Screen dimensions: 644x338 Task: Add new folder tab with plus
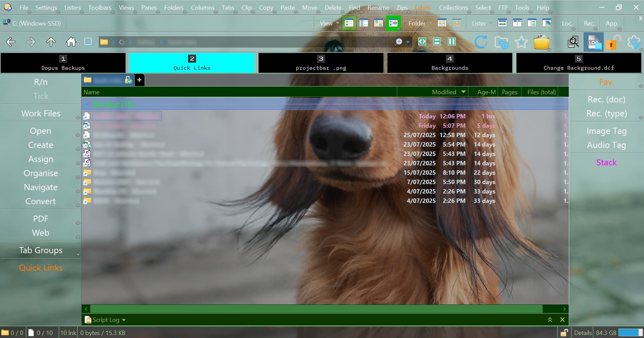[x=139, y=80]
